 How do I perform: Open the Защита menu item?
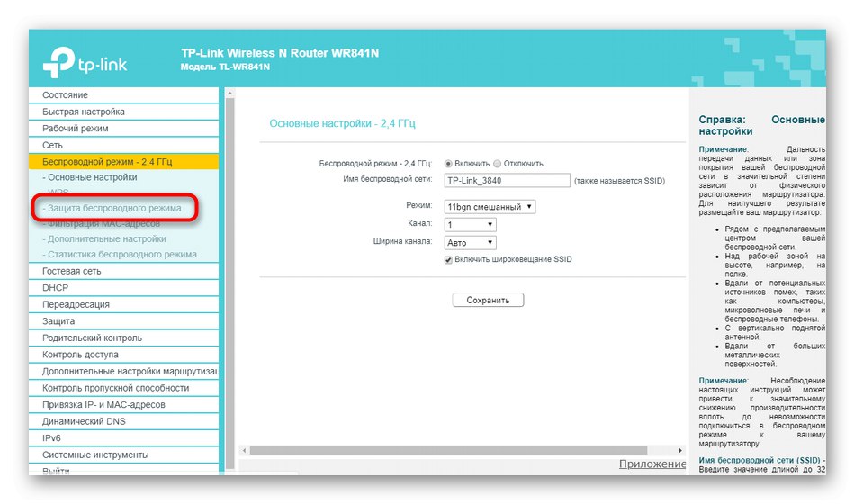tap(124, 321)
